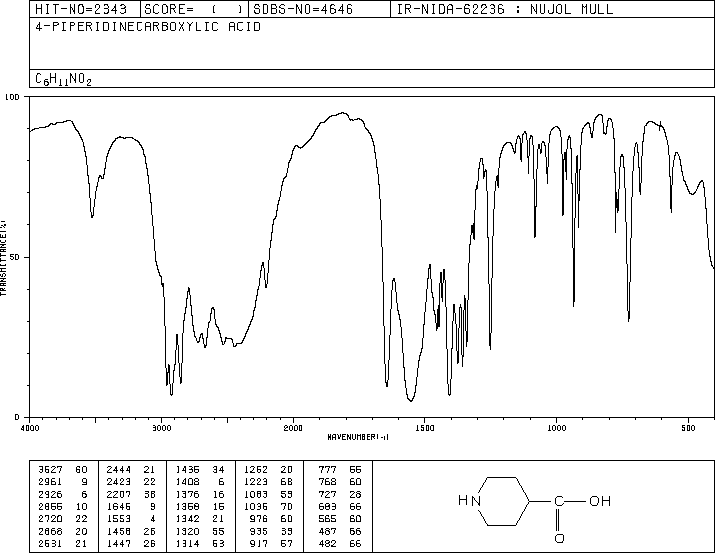Select the IR-NIDA-62236 : NUJOL MULL label

pos(505,9)
